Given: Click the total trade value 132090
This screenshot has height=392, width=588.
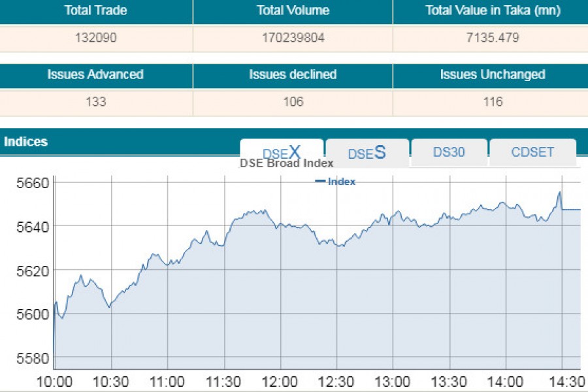Looking at the screenshot, I should 95,38.
